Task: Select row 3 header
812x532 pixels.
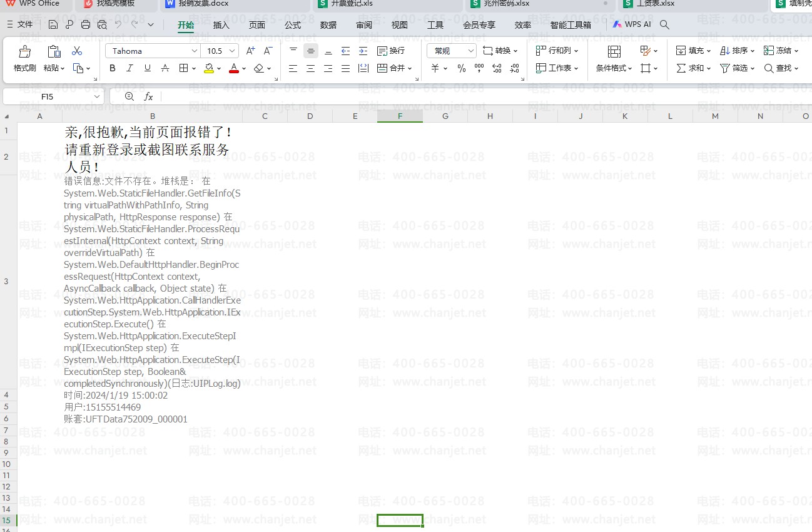Action: tap(7, 282)
